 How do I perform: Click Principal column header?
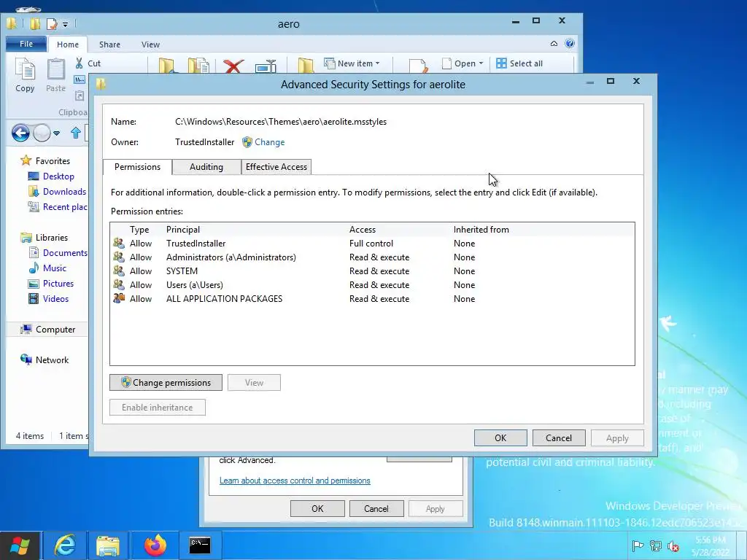(183, 230)
